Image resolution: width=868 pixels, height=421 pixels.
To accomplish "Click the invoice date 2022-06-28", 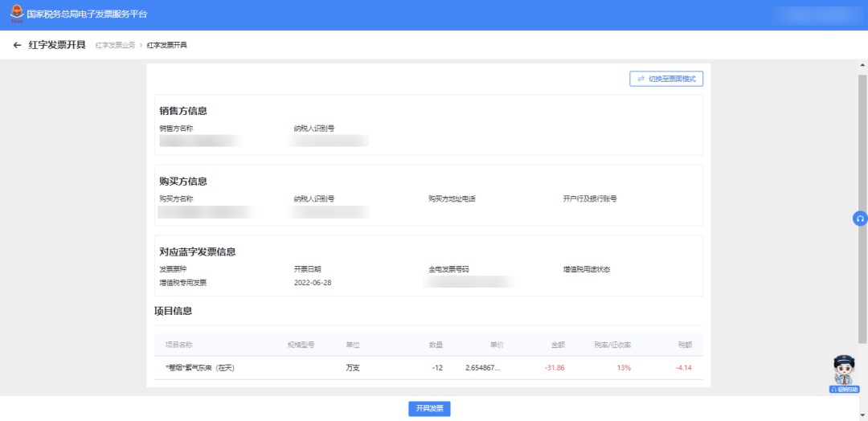I will point(313,283).
